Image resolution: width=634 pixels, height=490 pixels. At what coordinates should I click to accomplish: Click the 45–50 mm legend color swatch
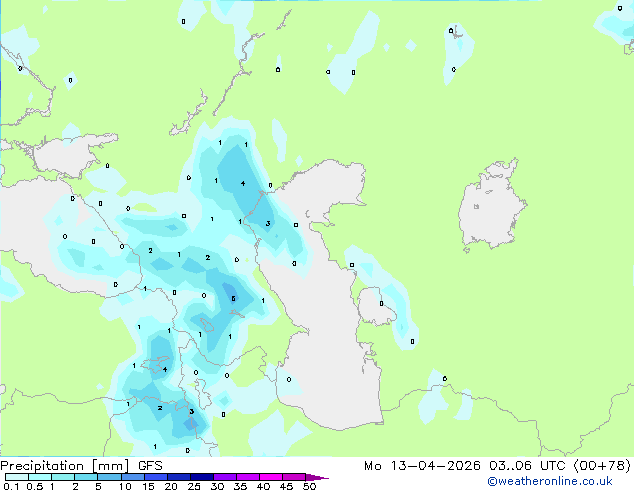coord(294,477)
